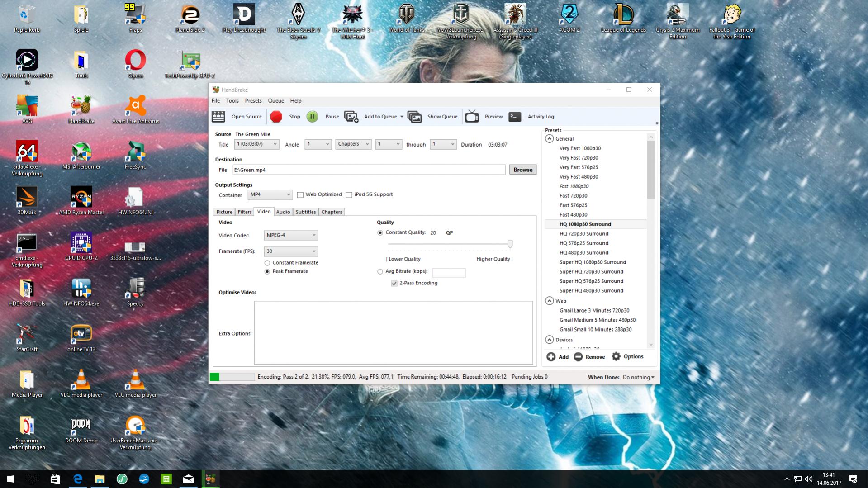
Task: Select the Peak Framerate radio button
Action: [267, 271]
